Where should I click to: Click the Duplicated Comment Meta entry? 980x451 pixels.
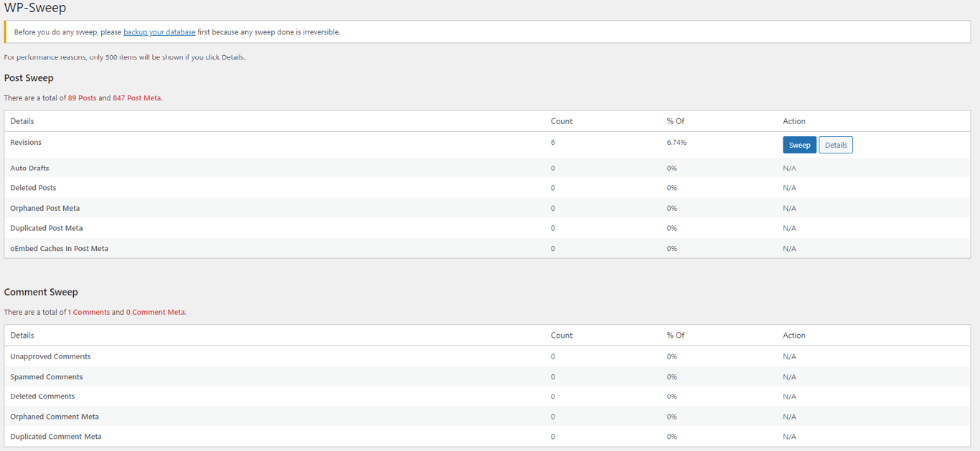55,436
